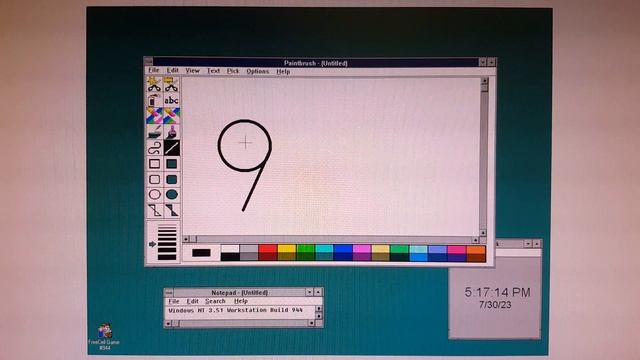640x360 pixels.
Task: Select the Filled Rounded Box tool
Action: point(171,179)
